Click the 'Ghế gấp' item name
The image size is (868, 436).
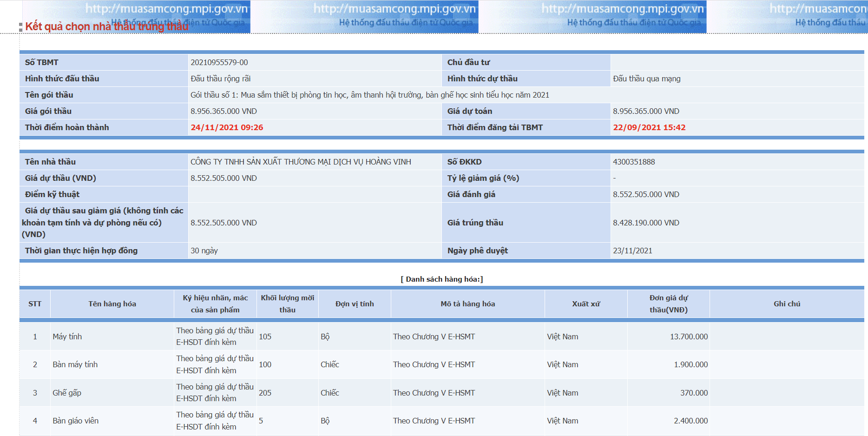tap(67, 393)
